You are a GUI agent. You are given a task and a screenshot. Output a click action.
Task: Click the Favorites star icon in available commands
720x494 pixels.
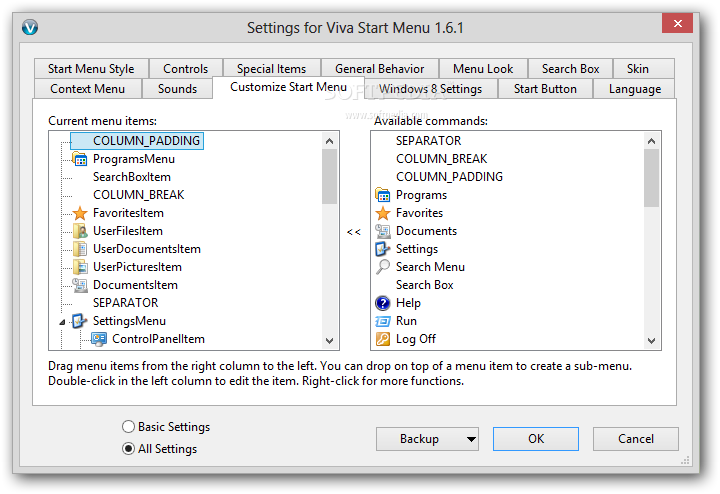[x=382, y=213]
